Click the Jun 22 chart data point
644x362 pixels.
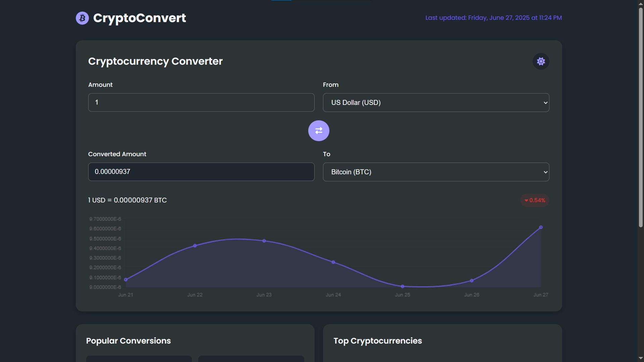195,246
